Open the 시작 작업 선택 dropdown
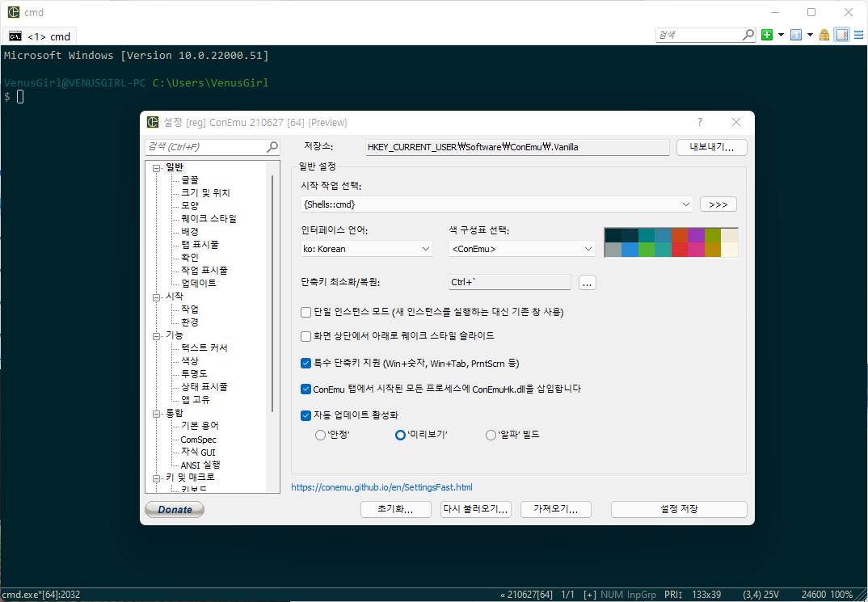Viewport: 868px width, 602px height. pyautogui.click(x=497, y=204)
